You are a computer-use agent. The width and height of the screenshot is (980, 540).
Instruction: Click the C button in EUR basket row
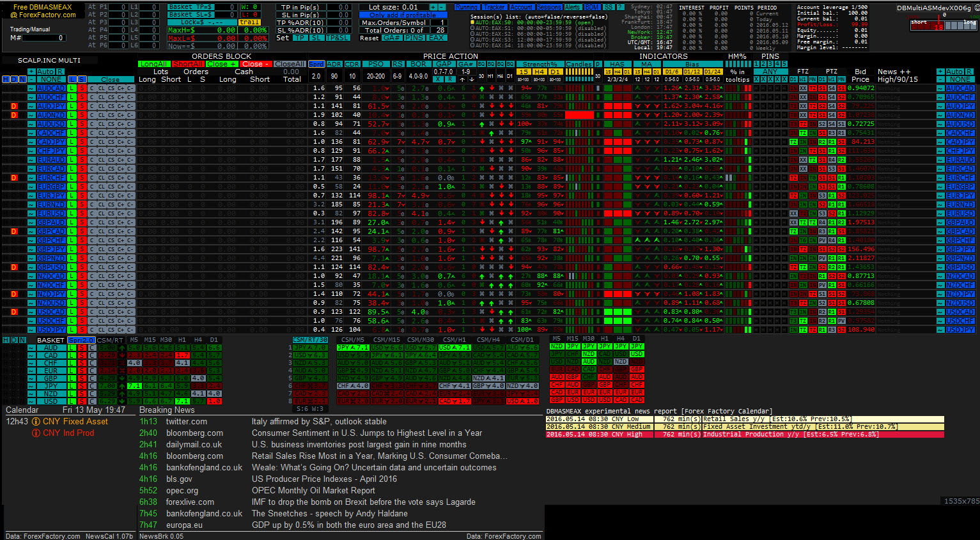[92, 371]
